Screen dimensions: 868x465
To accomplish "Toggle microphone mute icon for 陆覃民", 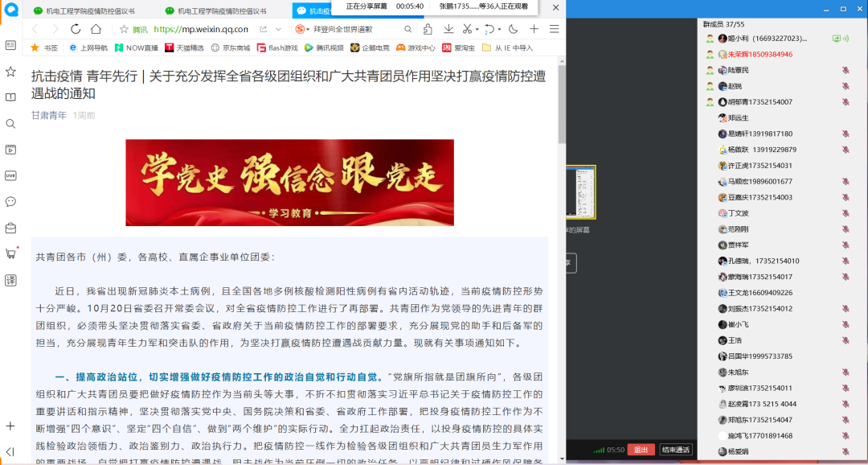I will [845, 71].
